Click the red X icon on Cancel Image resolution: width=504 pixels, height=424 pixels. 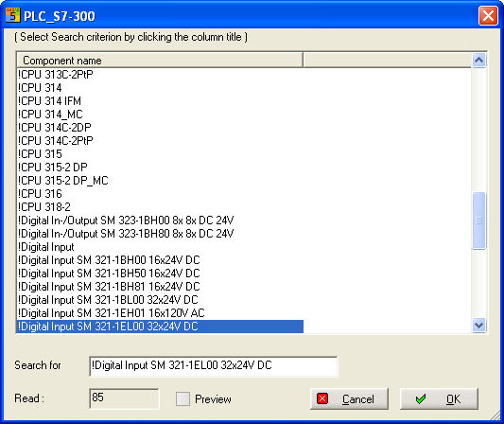click(x=322, y=398)
